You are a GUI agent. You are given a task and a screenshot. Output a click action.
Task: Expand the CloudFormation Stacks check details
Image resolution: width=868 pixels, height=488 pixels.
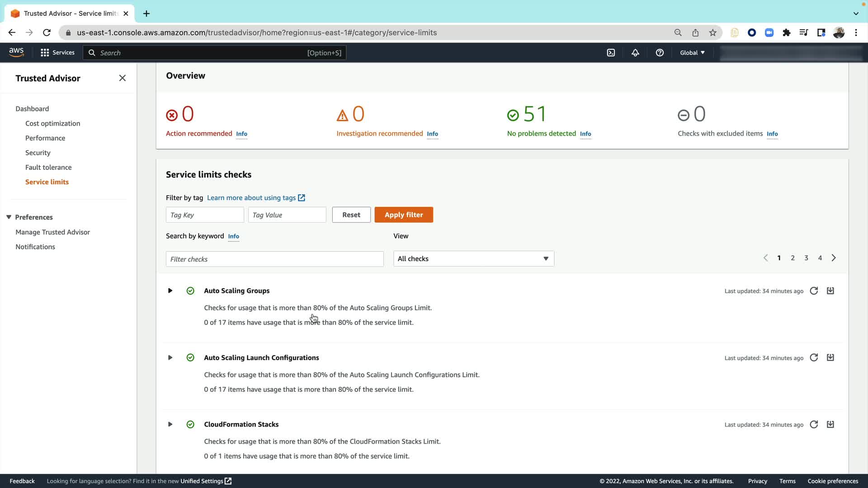[170, 425]
